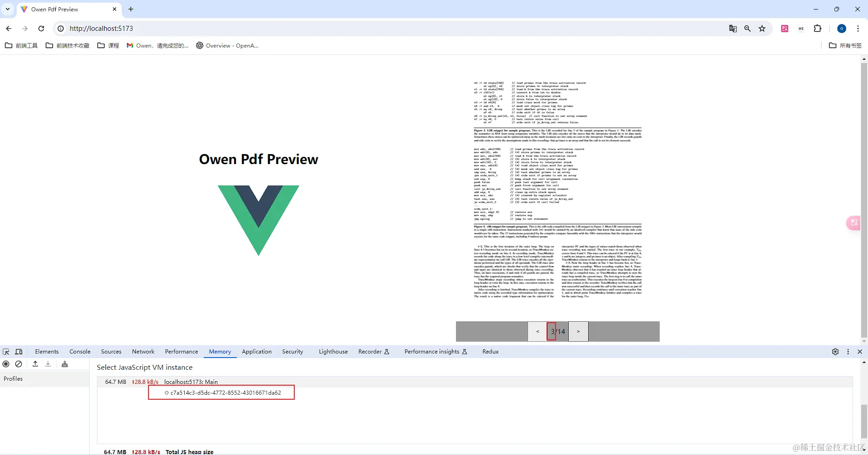Click the Owen Pdf Preview heading
The image size is (868, 455).
point(259,160)
